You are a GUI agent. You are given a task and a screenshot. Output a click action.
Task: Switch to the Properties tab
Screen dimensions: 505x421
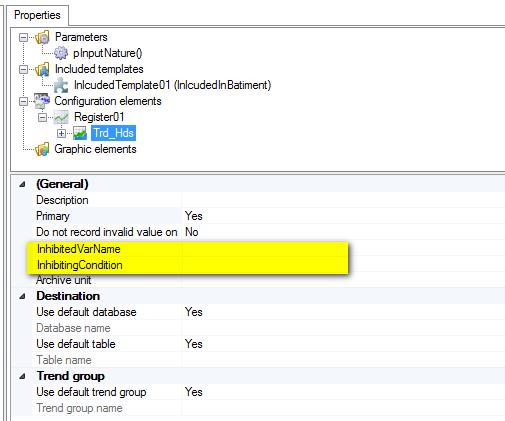coord(37,15)
